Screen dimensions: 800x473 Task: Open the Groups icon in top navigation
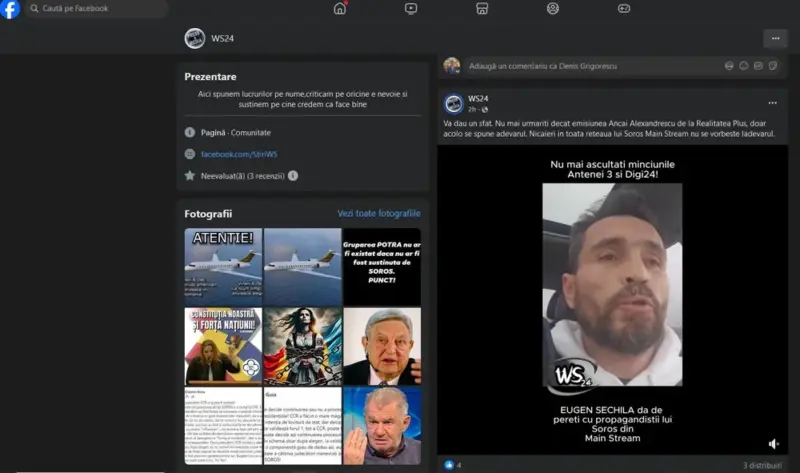click(x=553, y=9)
